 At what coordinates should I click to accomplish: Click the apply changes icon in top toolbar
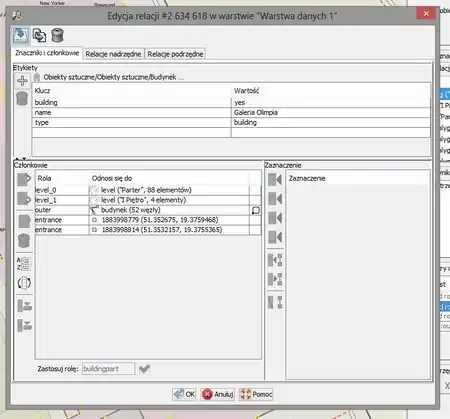[21, 35]
